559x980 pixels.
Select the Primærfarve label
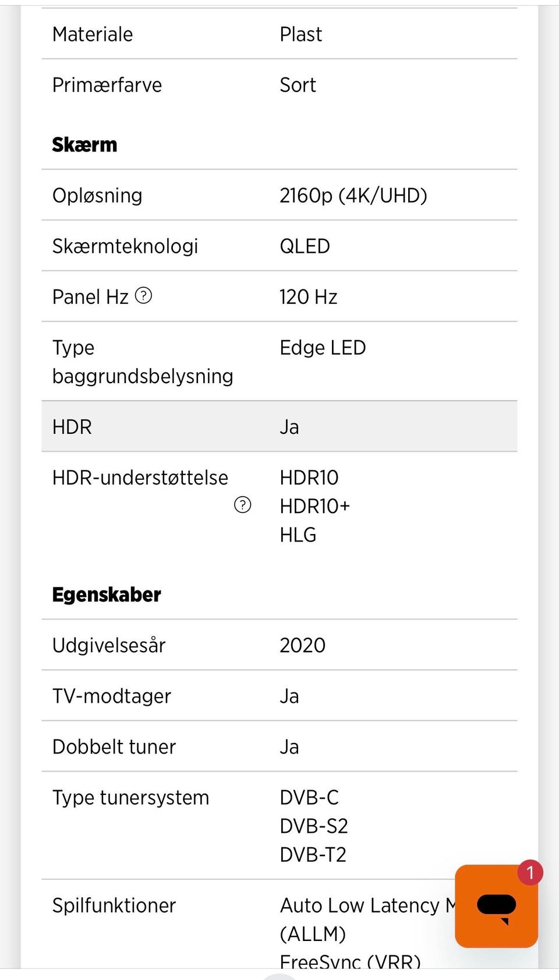[107, 85]
